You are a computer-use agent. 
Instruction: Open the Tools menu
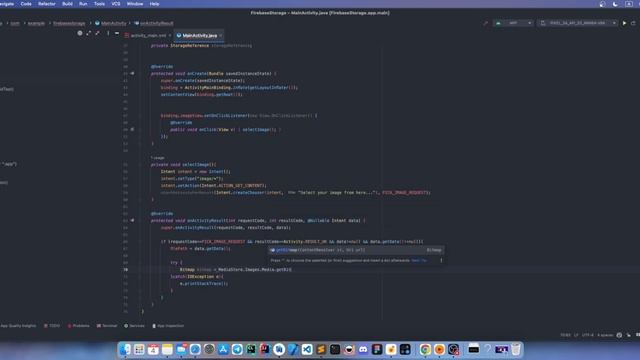(99, 4)
